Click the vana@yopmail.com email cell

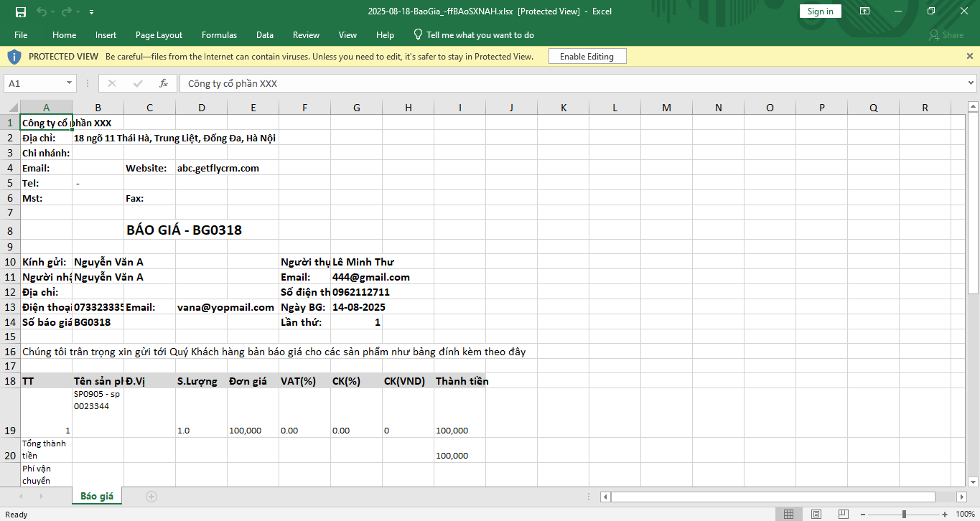coord(226,307)
